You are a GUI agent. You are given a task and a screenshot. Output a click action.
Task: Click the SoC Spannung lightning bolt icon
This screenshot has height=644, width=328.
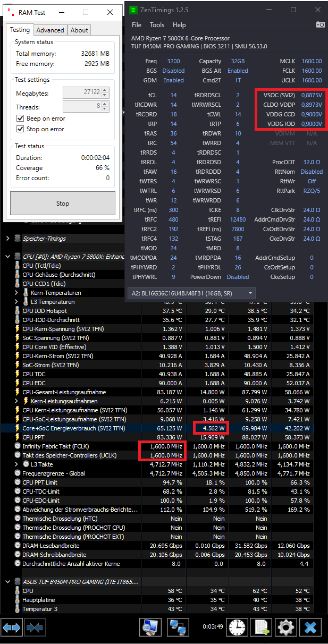(18, 338)
